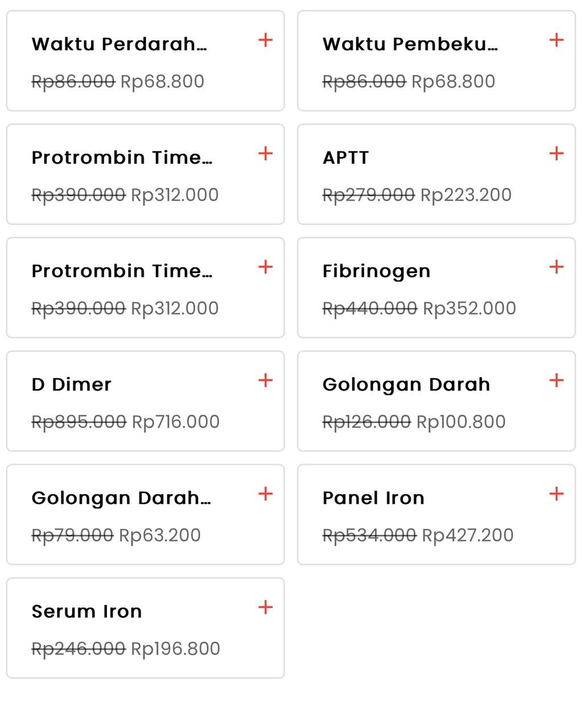The height and width of the screenshot is (728, 582).
Task: Tap plus icon on APTT card
Action: (556, 154)
